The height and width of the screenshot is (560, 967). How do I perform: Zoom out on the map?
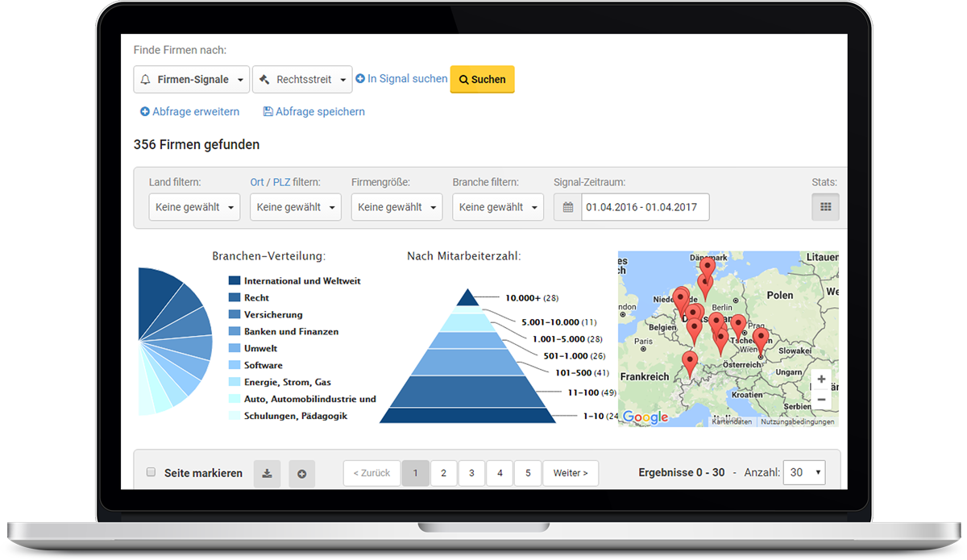click(x=820, y=399)
